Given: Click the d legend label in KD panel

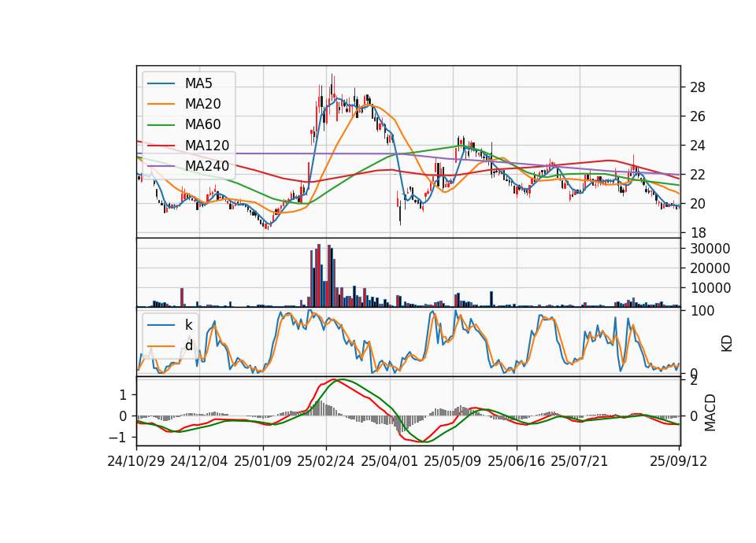Looking at the screenshot, I should (188, 345).
